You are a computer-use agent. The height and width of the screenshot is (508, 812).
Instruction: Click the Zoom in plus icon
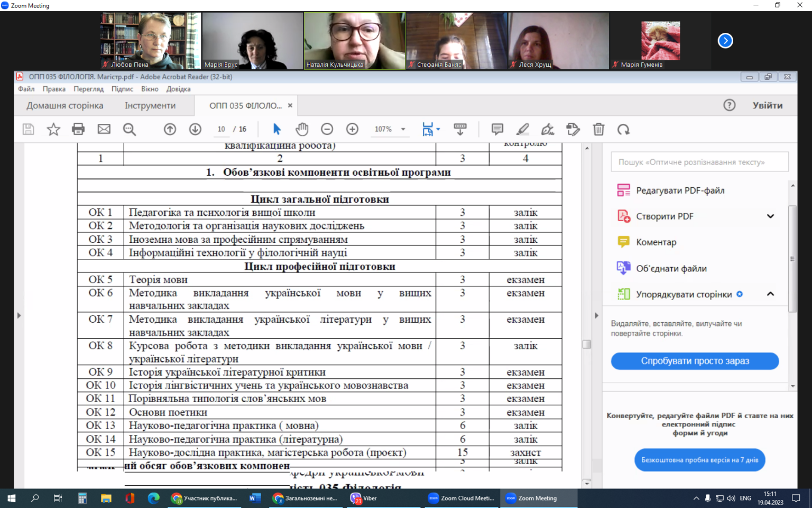353,129
